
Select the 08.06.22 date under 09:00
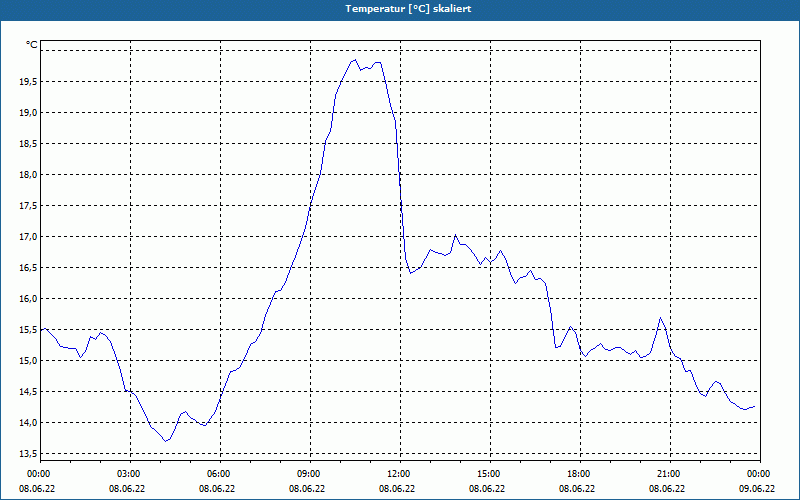(307, 488)
